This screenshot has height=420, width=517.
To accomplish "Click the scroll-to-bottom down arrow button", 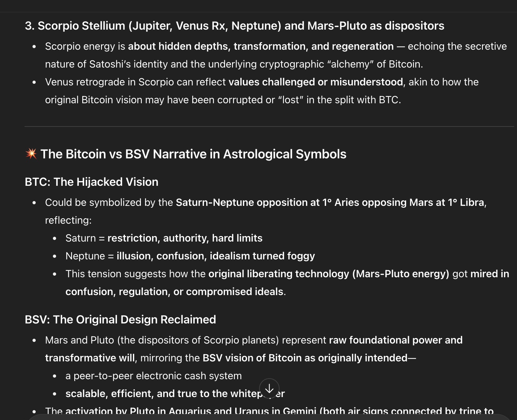I will click(269, 388).
